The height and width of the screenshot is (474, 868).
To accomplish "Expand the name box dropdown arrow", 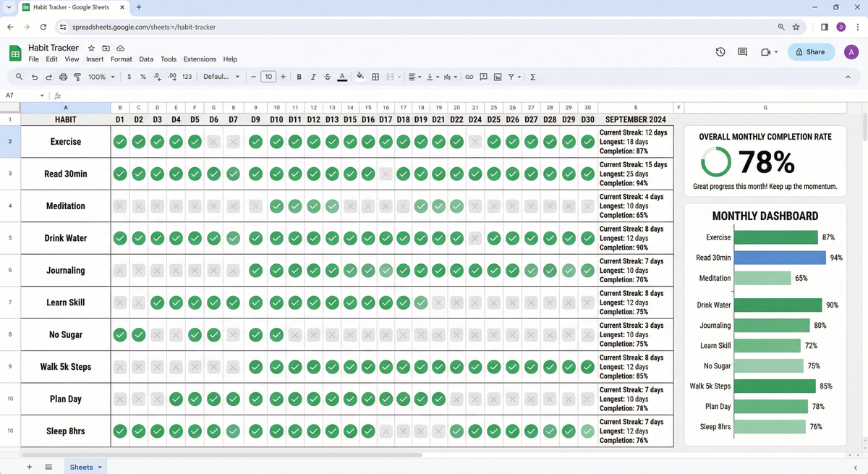I will 42,96.
